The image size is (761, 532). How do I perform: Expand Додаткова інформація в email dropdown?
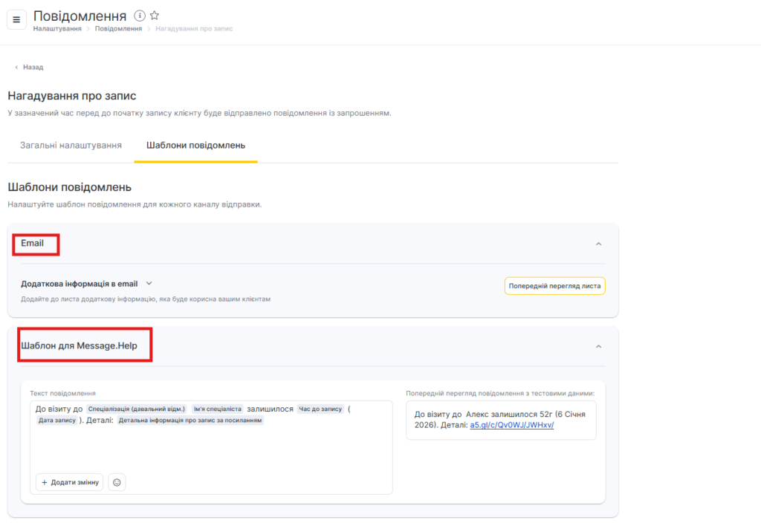coord(149,283)
